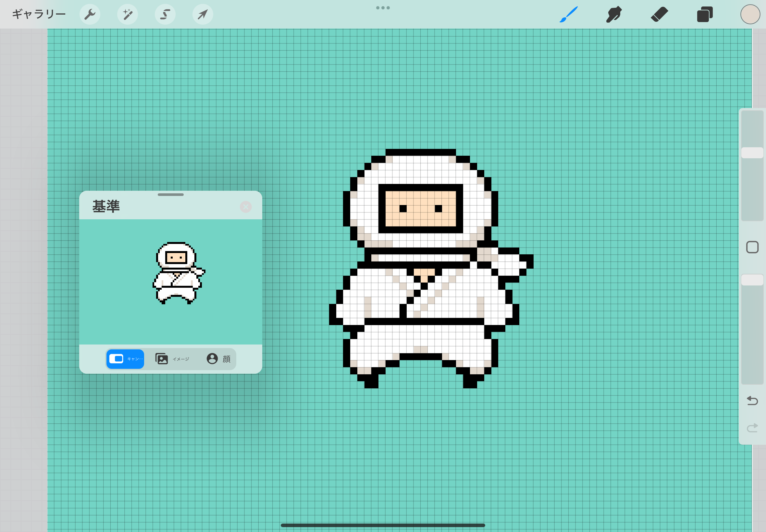Open the Adjustments magic wand menu
Image resolution: width=766 pixels, height=532 pixels.
point(127,14)
